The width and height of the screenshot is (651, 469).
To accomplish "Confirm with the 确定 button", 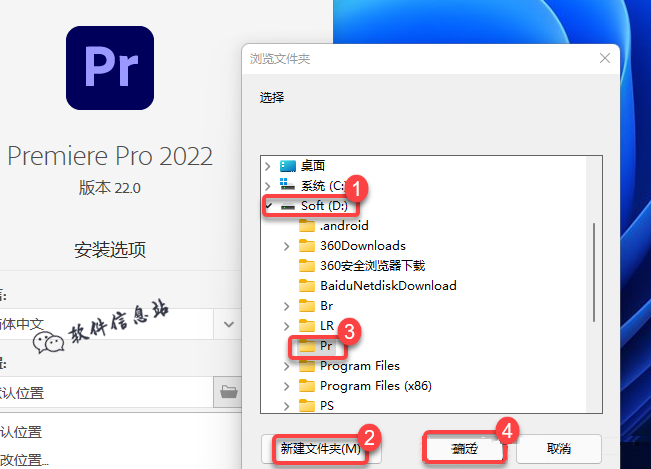I will tap(465, 449).
